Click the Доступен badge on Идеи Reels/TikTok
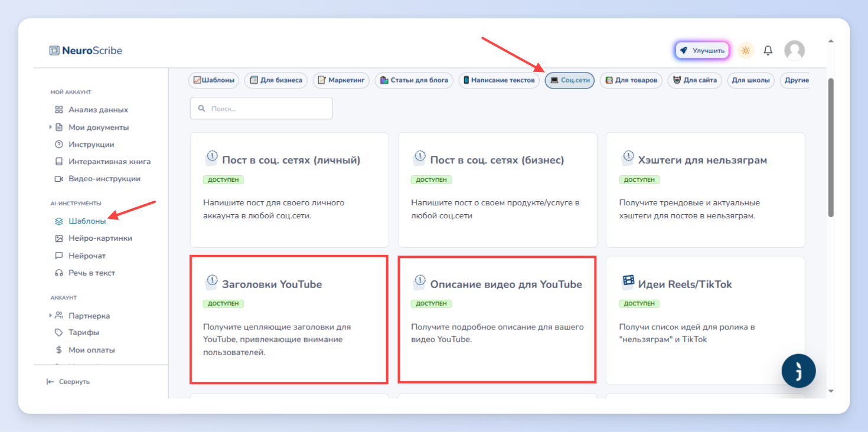 click(x=639, y=304)
